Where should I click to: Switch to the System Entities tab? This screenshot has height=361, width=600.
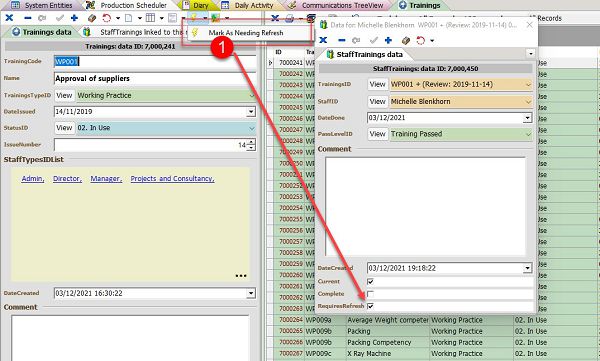click(x=42, y=5)
